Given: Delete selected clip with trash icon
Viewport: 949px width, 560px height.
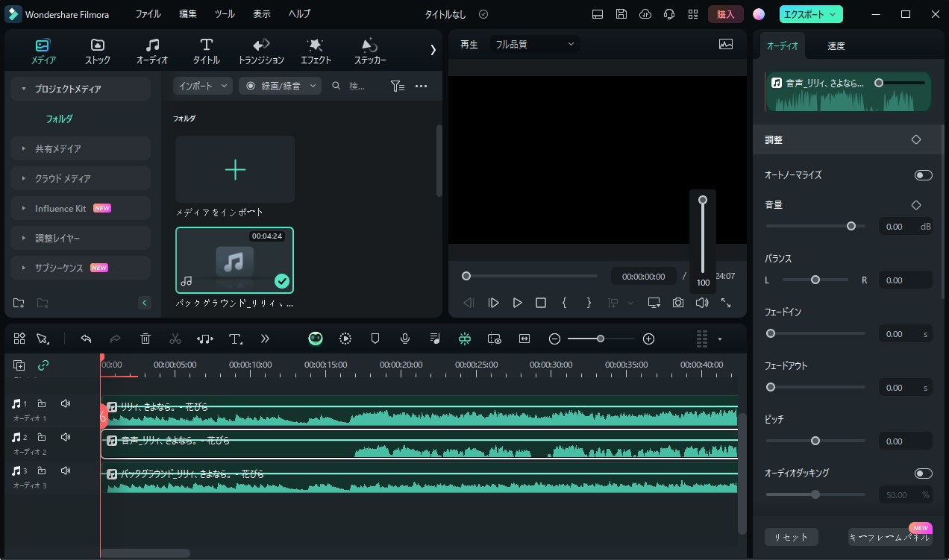Looking at the screenshot, I should point(145,339).
